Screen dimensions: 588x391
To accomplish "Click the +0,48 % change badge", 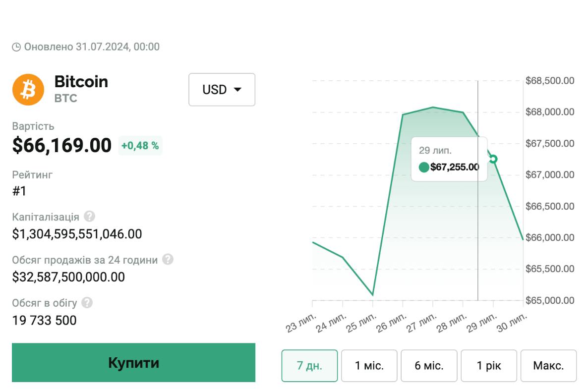I will [140, 146].
